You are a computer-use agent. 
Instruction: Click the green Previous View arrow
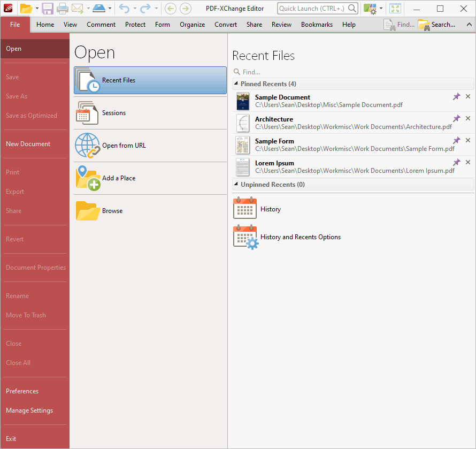171,9
